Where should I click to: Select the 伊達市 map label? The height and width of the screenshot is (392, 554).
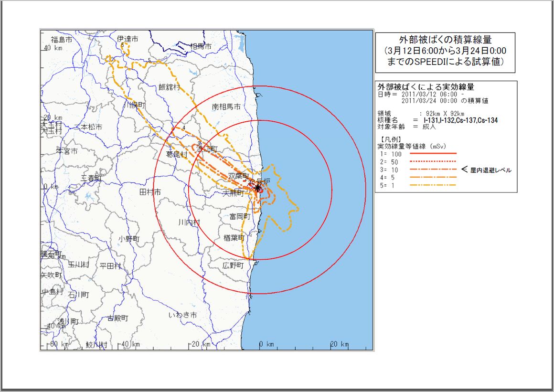128,39
